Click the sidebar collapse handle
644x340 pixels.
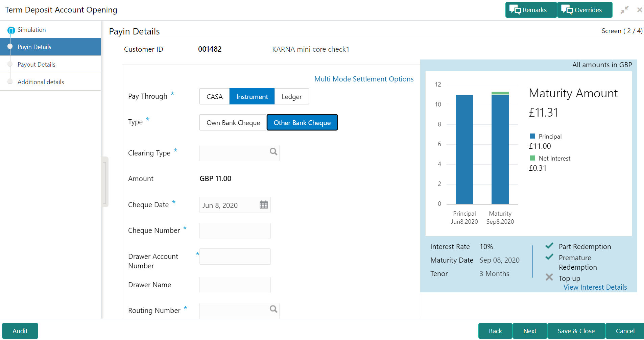[x=104, y=182]
